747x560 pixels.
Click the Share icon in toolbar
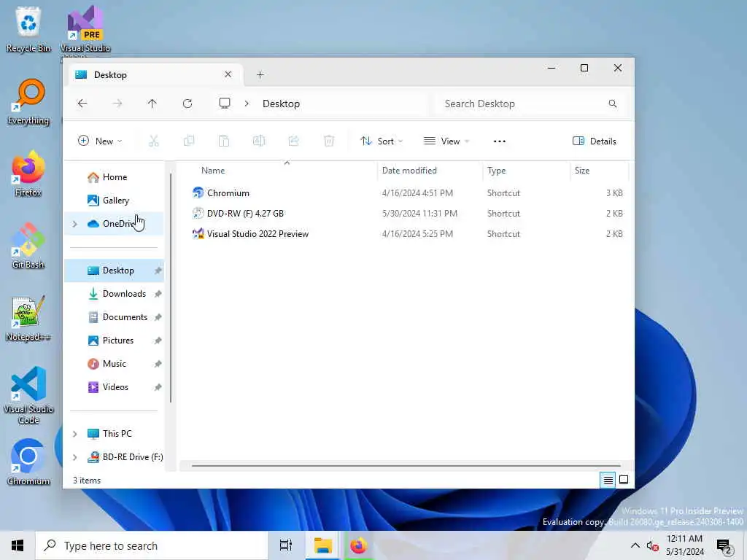(293, 141)
